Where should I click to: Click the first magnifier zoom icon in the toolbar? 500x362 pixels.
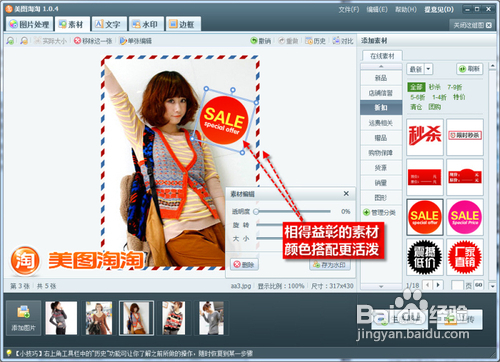click(10, 41)
